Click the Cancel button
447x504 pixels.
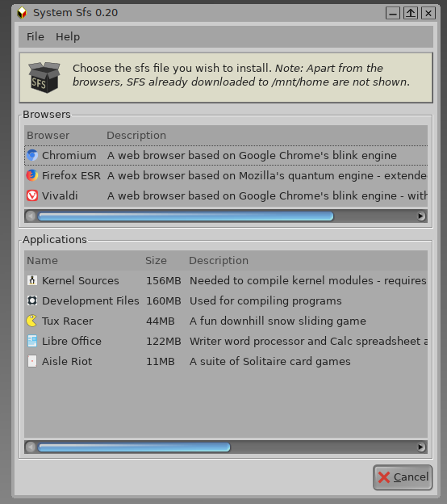(403, 477)
